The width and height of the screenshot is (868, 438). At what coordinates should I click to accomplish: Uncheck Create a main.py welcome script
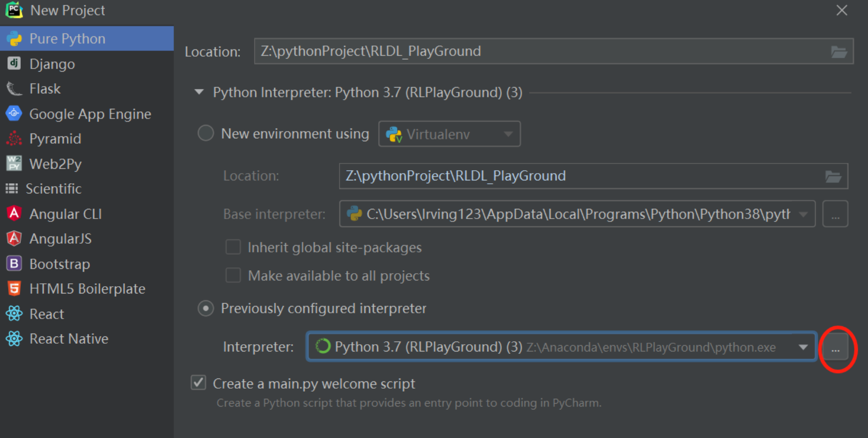tap(198, 382)
